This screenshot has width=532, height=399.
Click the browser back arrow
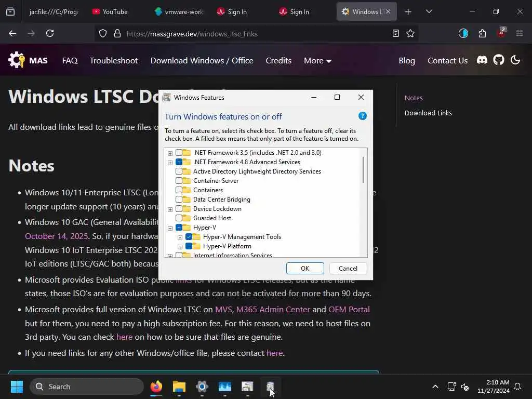[12, 33]
